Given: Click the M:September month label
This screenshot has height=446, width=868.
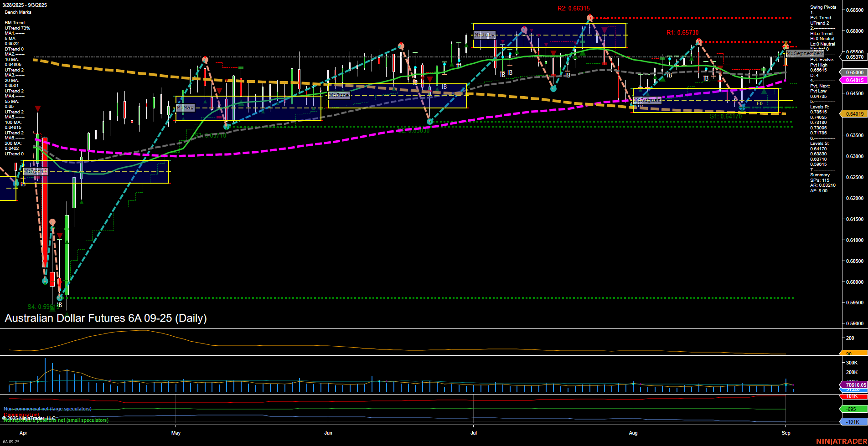Looking at the screenshot, I should (804, 53).
